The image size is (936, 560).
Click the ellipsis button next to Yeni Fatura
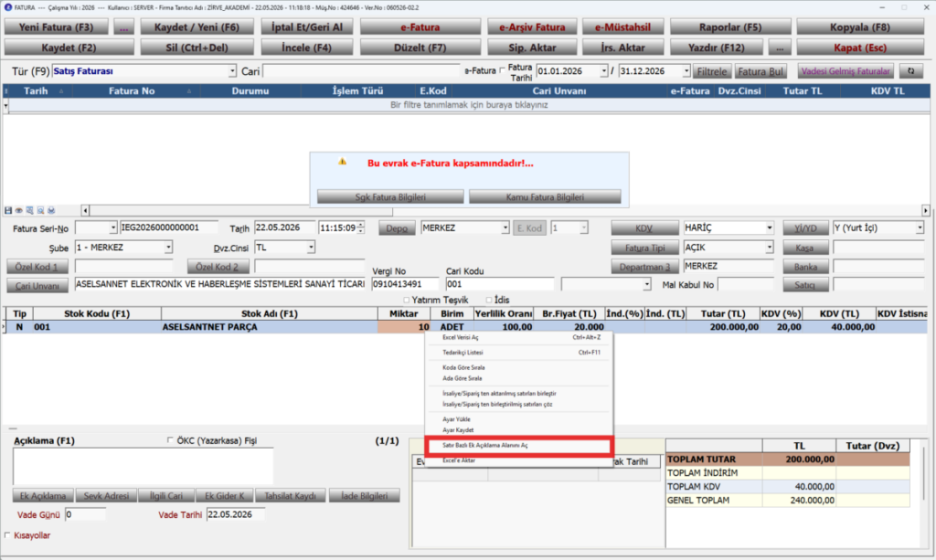click(x=123, y=27)
